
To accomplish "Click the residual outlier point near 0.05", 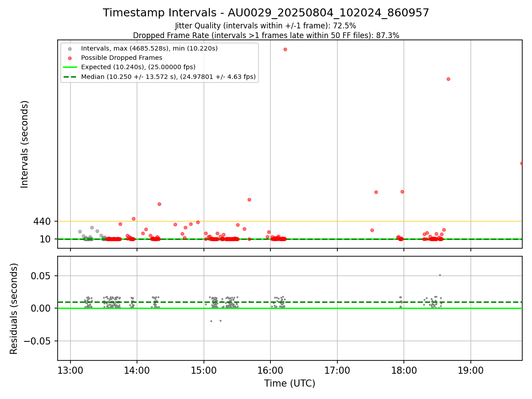I will pyautogui.click(x=440, y=275).
